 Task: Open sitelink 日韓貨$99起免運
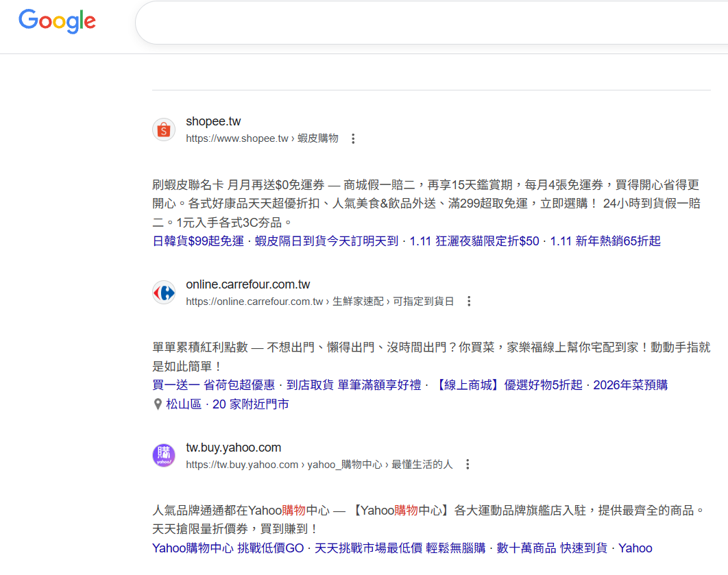click(198, 241)
